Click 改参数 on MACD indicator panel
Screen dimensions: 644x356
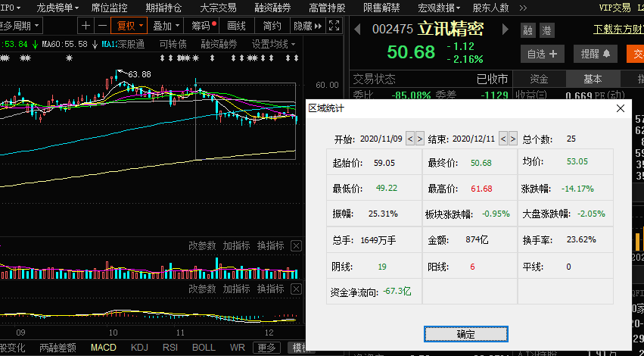pos(202,289)
